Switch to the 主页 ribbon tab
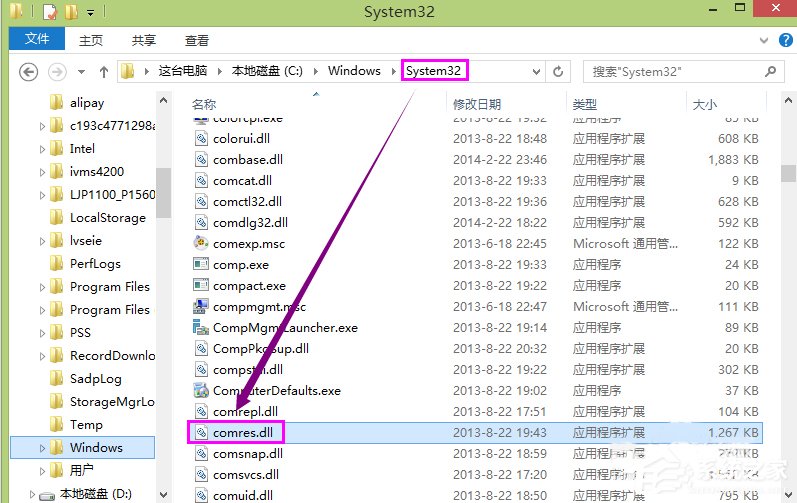This screenshot has width=797, height=503. (x=91, y=40)
